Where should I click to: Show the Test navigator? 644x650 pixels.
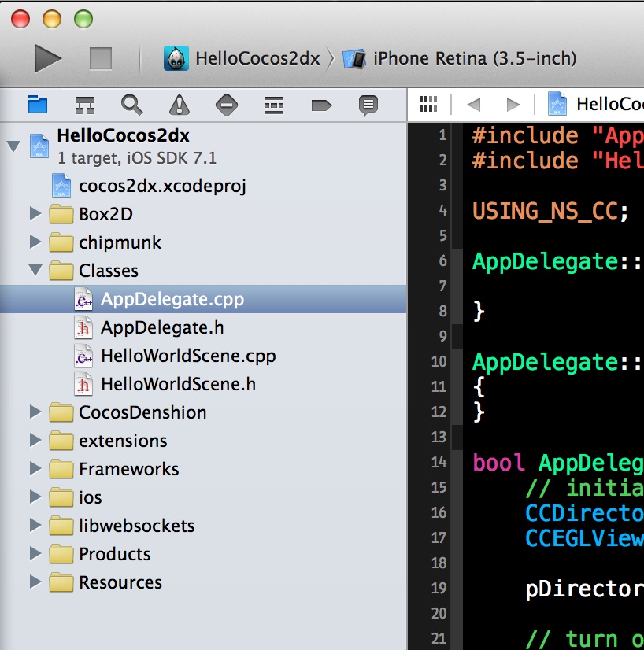[x=227, y=105]
